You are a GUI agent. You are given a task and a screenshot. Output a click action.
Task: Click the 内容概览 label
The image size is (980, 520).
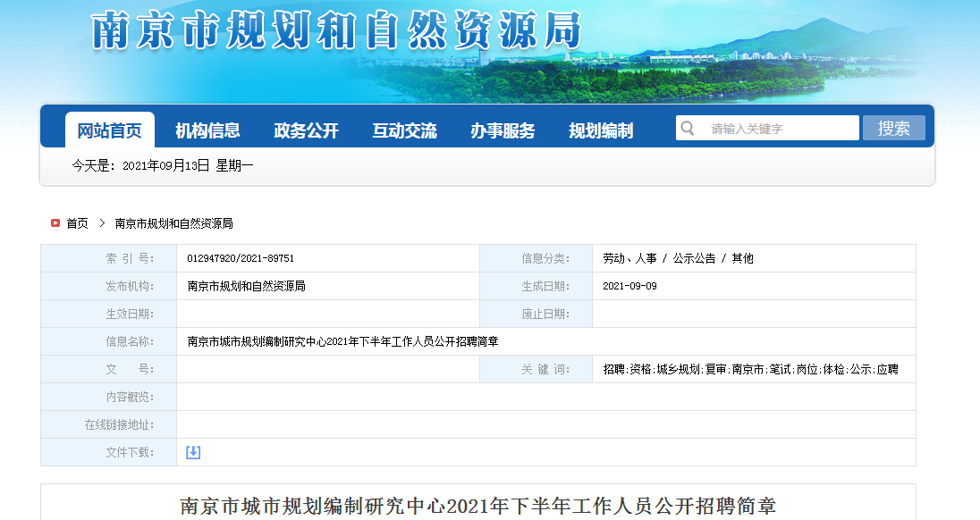[x=130, y=397]
